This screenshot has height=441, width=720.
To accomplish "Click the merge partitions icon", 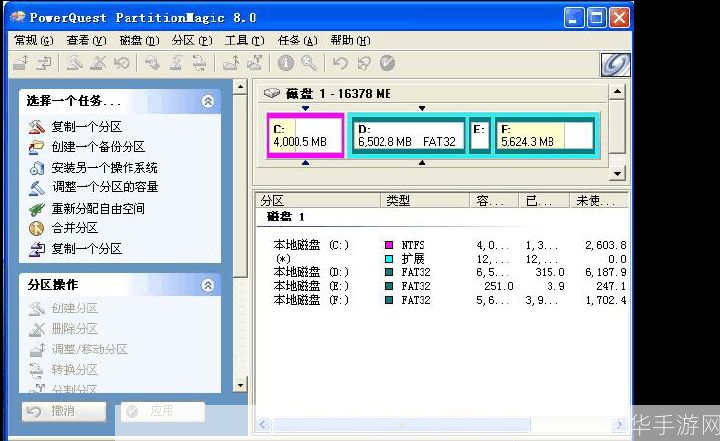I will (36, 228).
